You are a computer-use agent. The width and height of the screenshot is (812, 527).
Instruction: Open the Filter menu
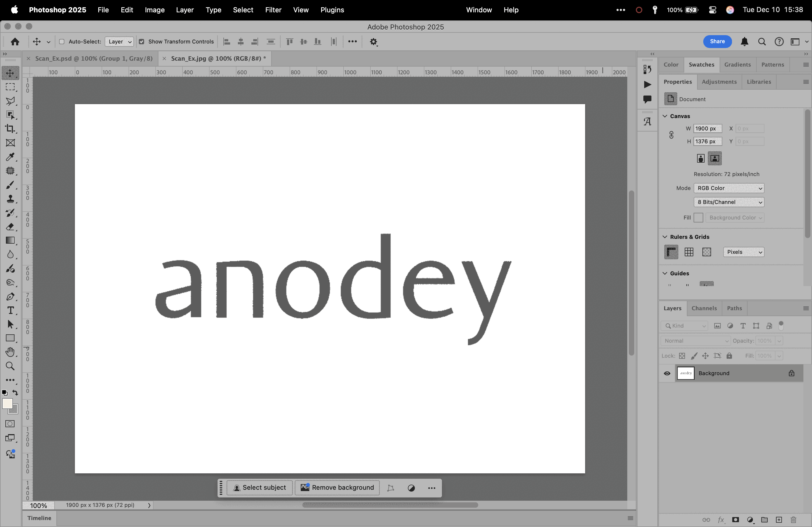coord(273,10)
